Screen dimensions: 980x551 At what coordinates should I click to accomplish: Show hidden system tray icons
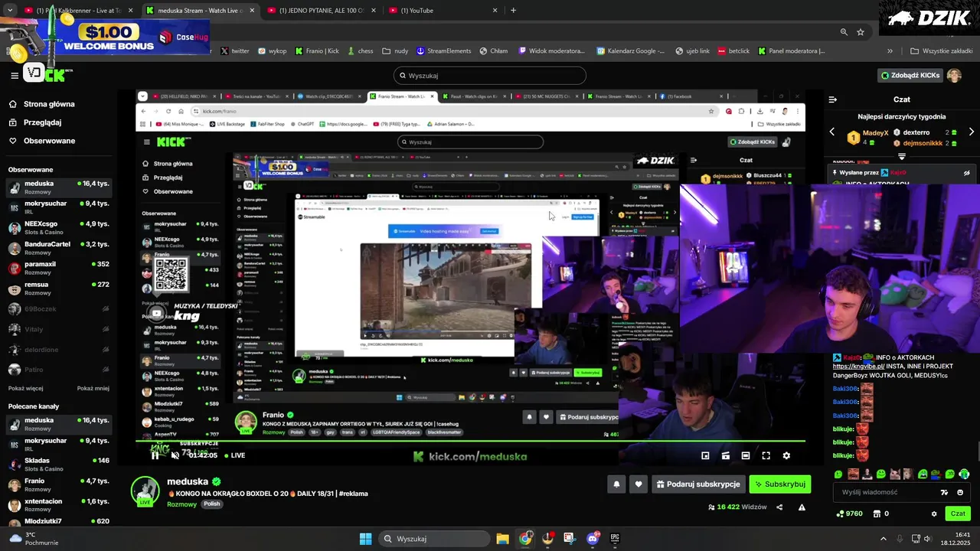(x=883, y=539)
